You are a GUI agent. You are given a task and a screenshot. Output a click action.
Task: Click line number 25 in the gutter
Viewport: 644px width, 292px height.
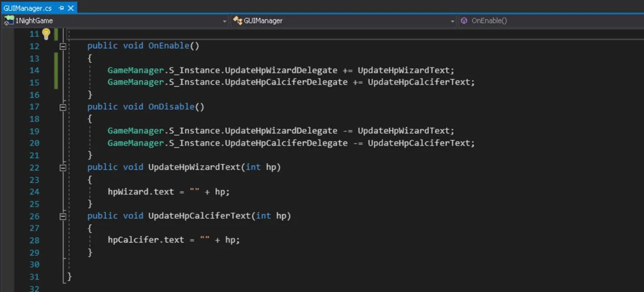34,204
